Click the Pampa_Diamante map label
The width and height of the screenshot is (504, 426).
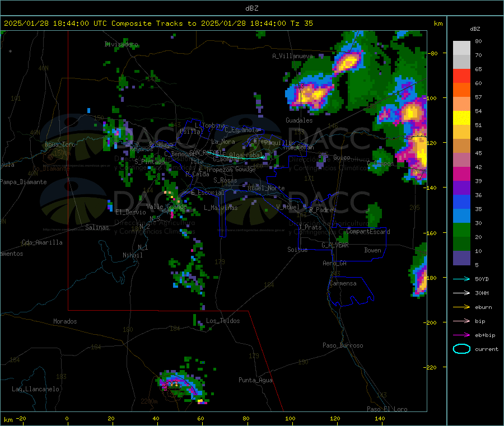click(x=24, y=182)
